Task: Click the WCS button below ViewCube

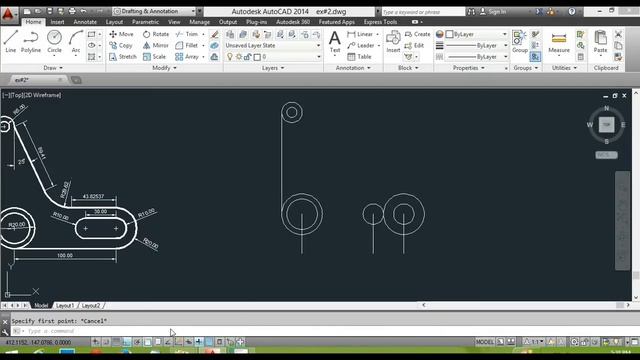Action: click(x=606, y=155)
